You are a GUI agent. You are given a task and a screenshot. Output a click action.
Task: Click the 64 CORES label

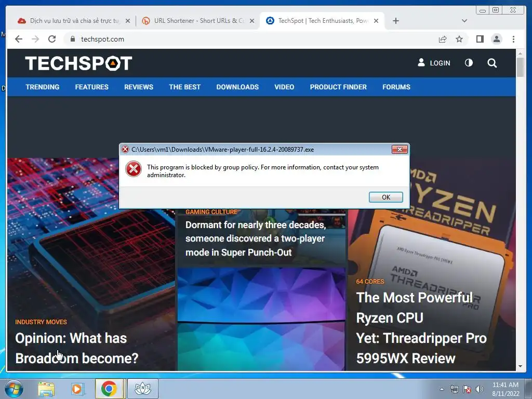pos(370,282)
